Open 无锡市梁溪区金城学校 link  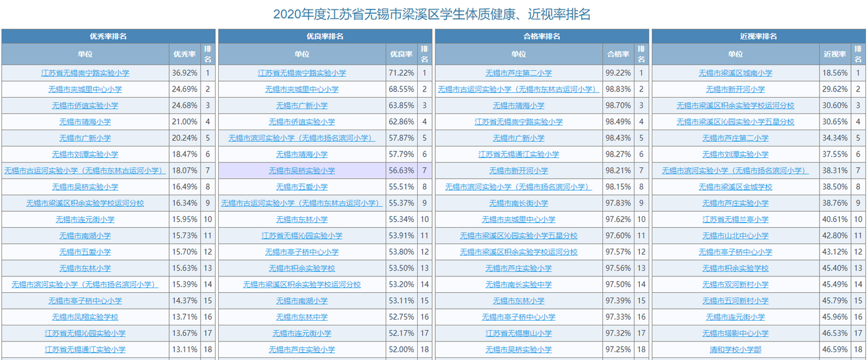(x=735, y=187)
